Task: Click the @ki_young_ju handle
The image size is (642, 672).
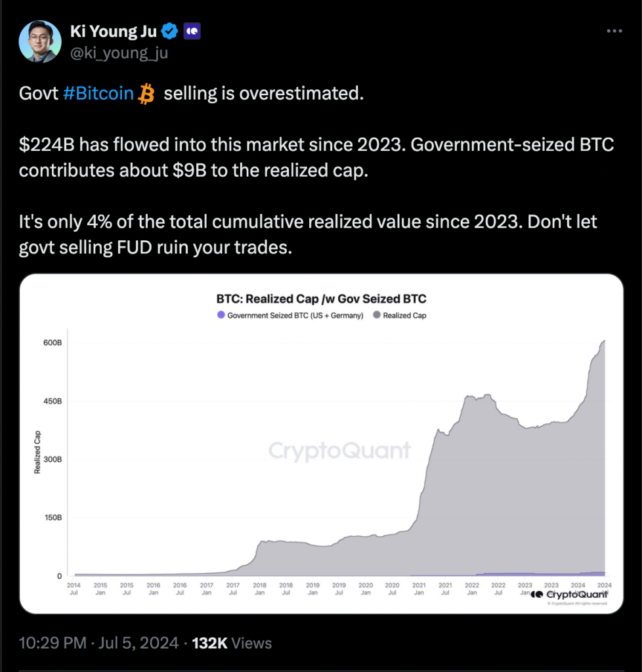Action: [x=119, y=52]
